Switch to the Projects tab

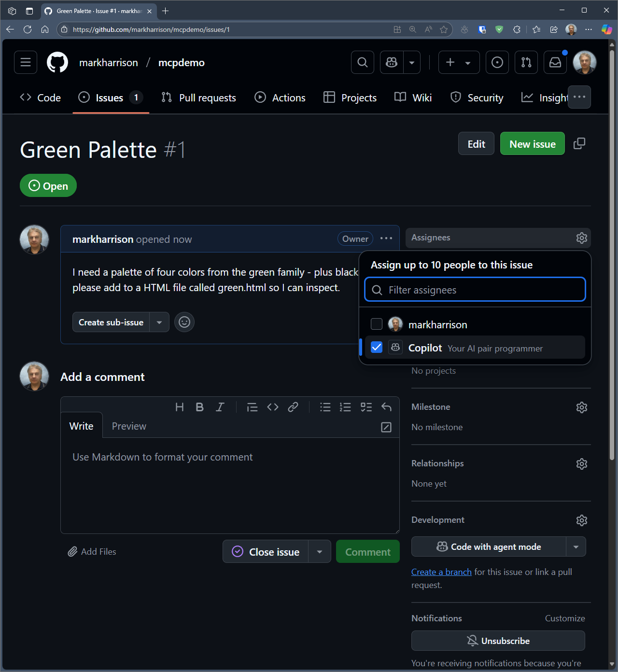pos(350,98)
